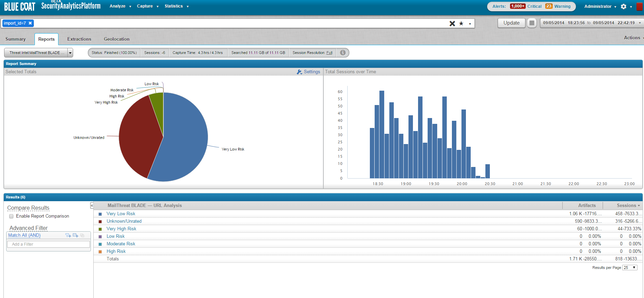
Task: Click the Add a Filter input field
Action: (49, 244)
